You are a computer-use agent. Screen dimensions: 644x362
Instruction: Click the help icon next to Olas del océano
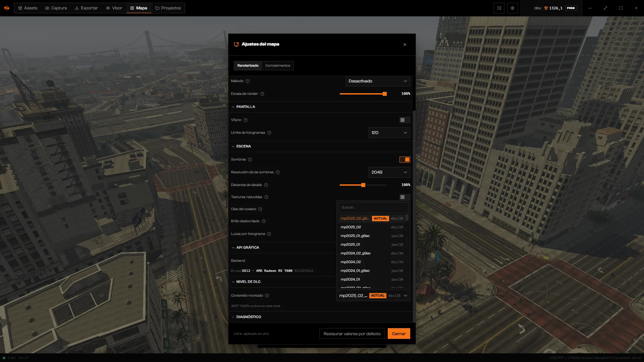(260, 209)
